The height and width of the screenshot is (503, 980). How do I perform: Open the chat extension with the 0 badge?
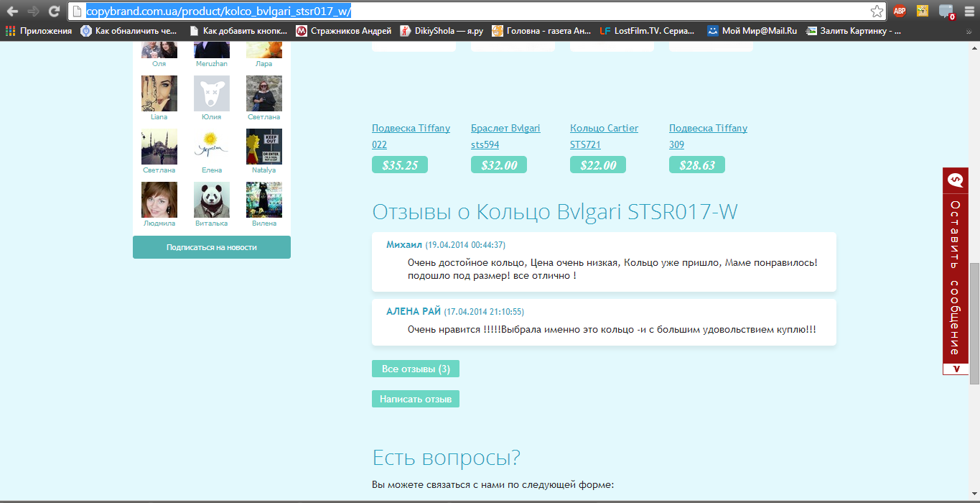pyautogui.click(x=946, y=11)
